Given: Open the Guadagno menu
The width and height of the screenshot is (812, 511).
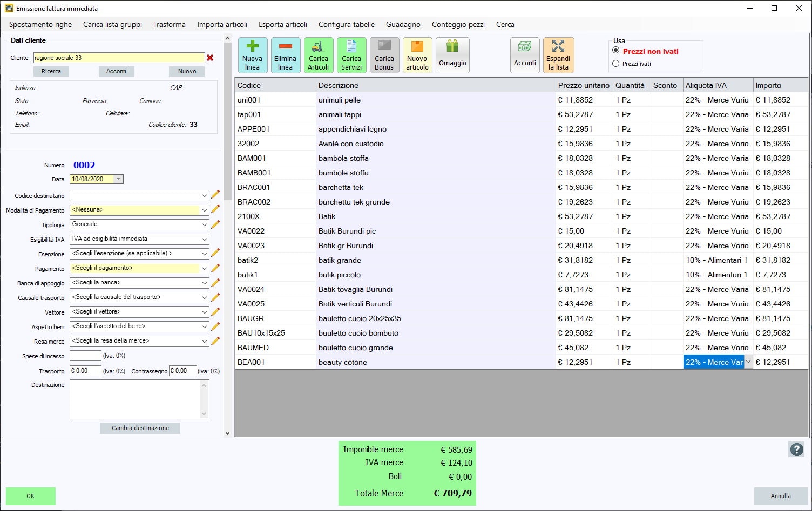Looking at the screenshot, I should [x=403, y=24].
